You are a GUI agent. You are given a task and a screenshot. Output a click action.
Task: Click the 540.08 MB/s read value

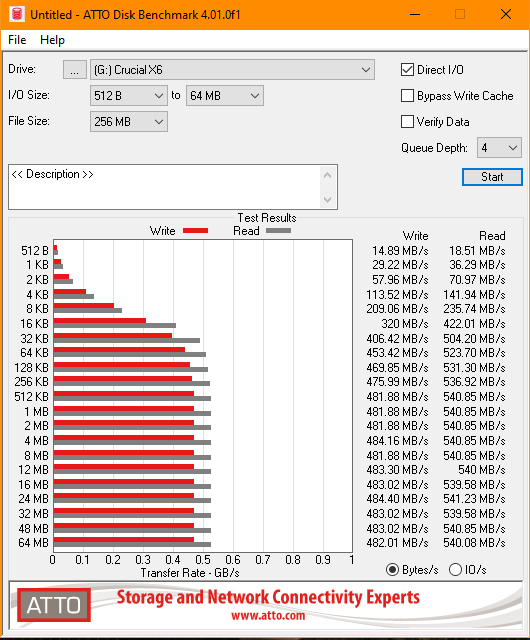click(x=474, y=543)
